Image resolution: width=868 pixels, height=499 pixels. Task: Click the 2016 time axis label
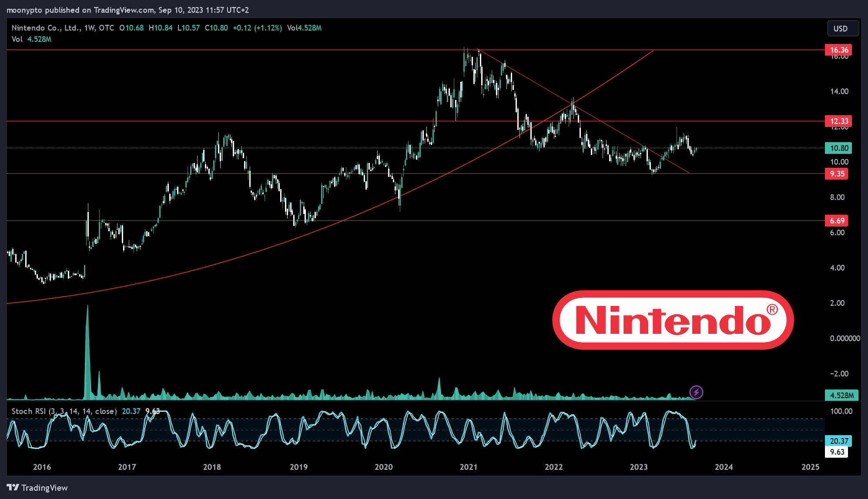[42, 467]
